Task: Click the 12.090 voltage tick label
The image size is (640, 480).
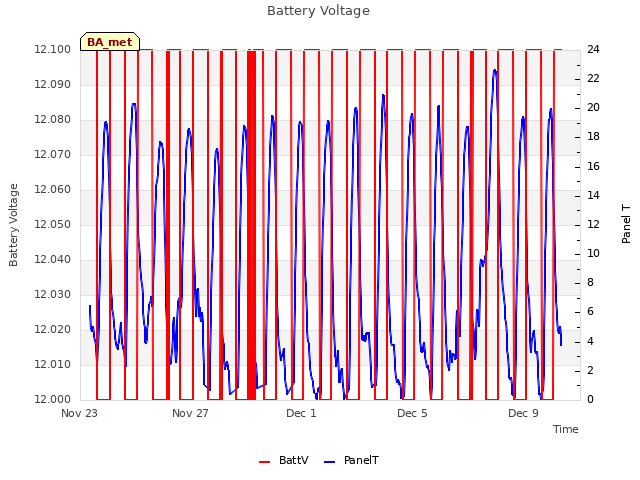Action: point(52,84)
